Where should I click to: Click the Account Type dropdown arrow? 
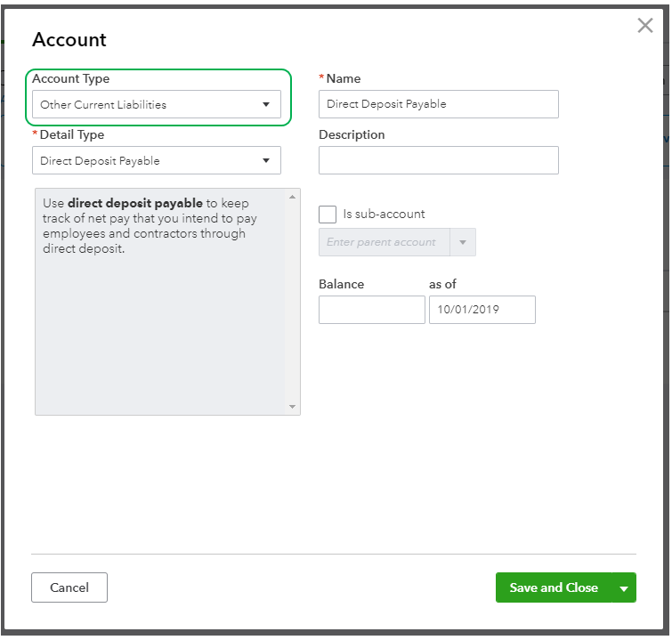265,105
